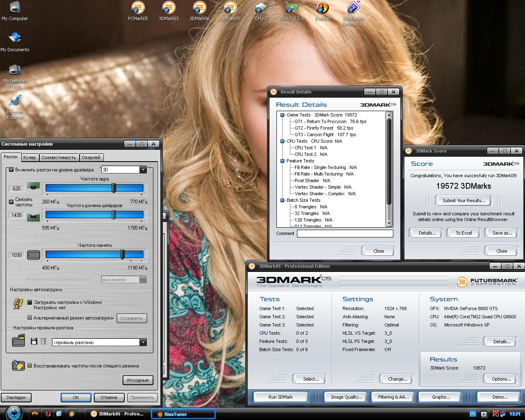This screenshot has height=420, width=525.
Task: Open the 3DMark05 desktop shortcut
Action: 230,11
